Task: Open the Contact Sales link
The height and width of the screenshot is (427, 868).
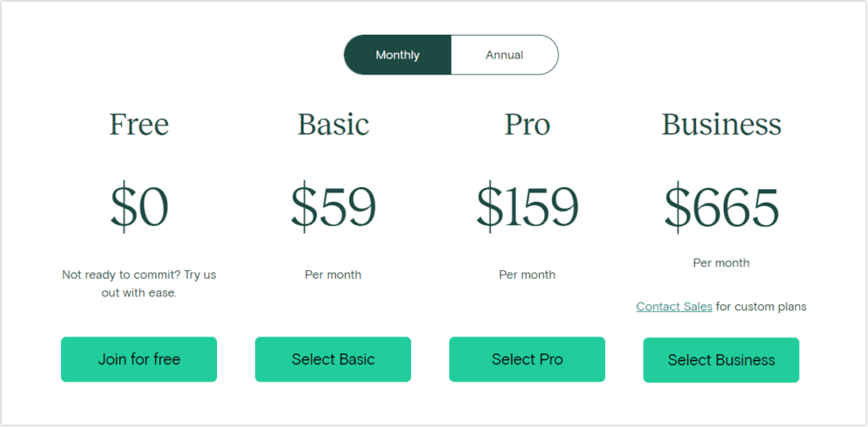Action: click(674, 307)
